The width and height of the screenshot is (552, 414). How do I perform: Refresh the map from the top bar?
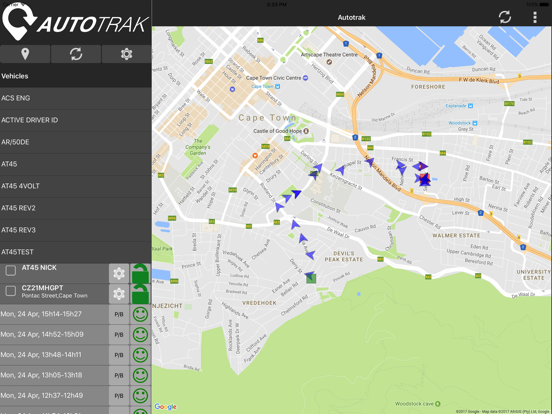tap(504, 17)
